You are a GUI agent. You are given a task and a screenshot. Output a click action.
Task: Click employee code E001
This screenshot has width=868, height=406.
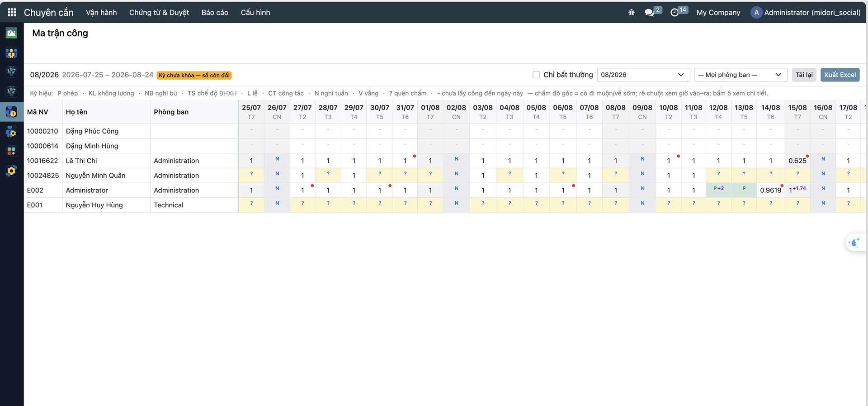click(34, 205)
